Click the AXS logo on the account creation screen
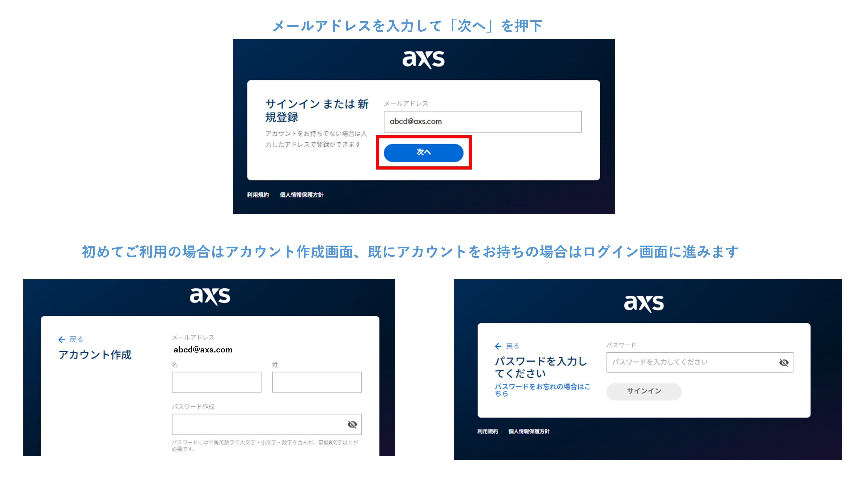 tap(210, 296)
